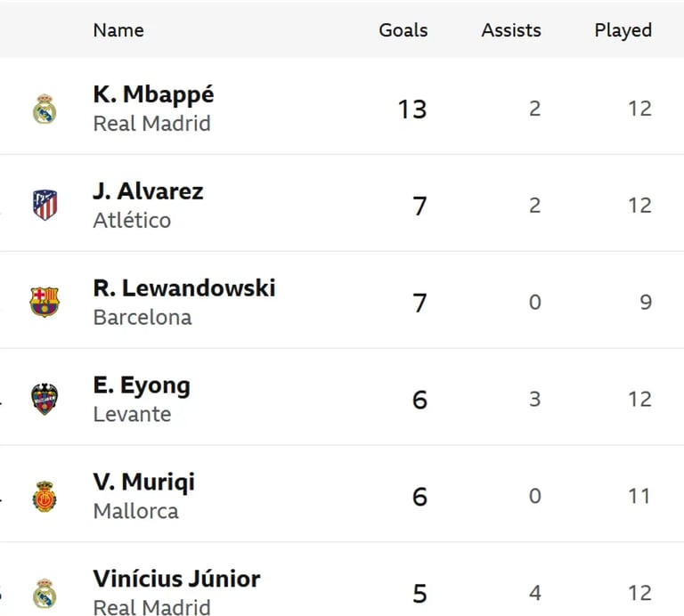Image resolution: width=684 pixels, height=616 pixels.
Task: Click the Name column header
Action: (x=118, y=30)
